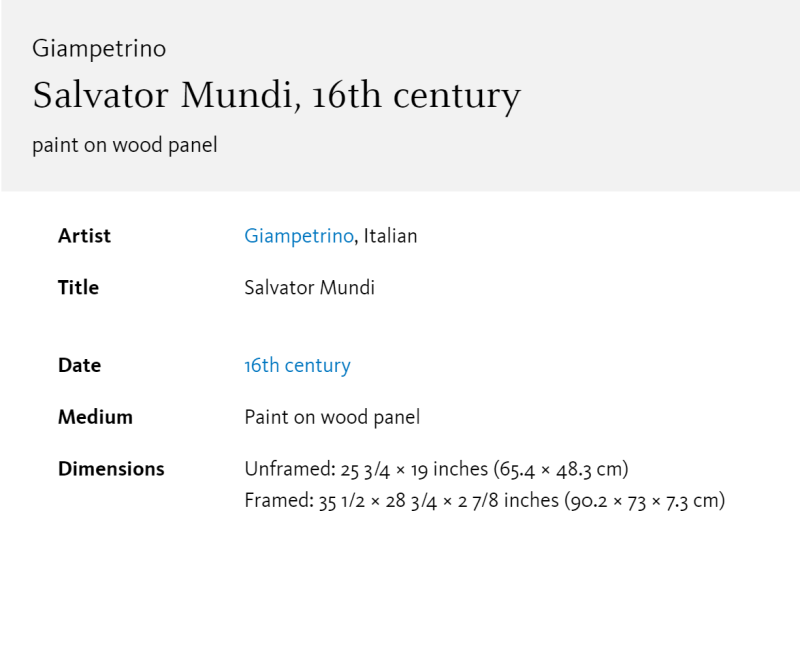Select the lowercase paint on wood panel subtitle

pyautogui.click(x=124, y=145)
